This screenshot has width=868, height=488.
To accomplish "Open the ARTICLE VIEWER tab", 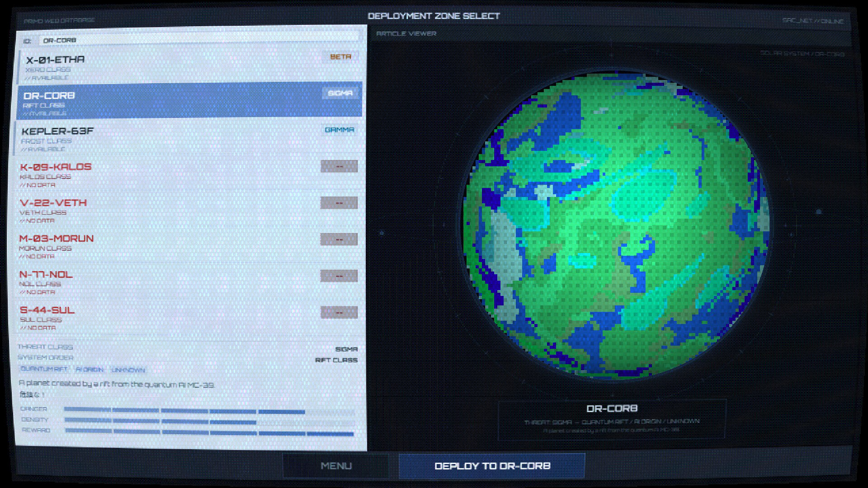I will (406, 33).
